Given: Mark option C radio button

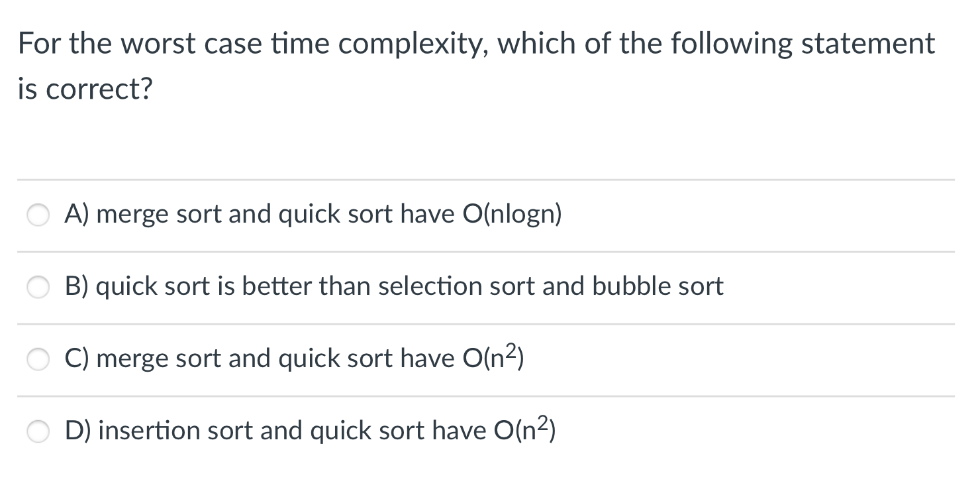Looking at the screenshot, I should click(x=38, y=360).
